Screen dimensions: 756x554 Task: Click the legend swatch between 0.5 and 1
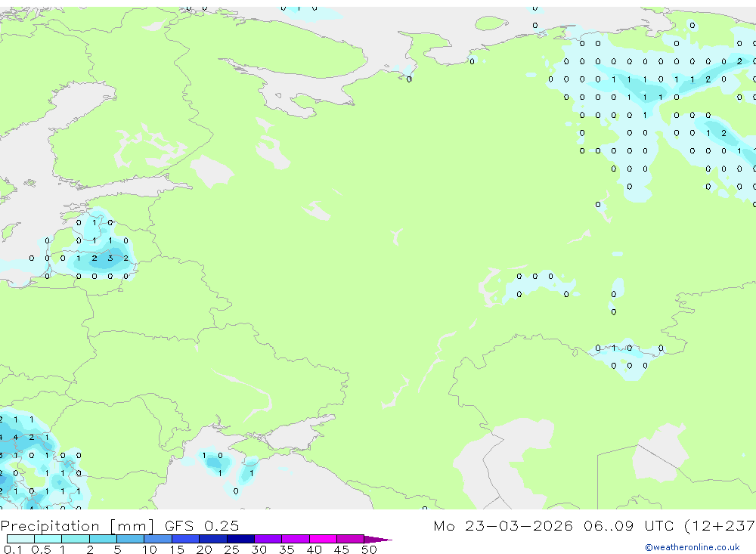[x=48, y=539]
